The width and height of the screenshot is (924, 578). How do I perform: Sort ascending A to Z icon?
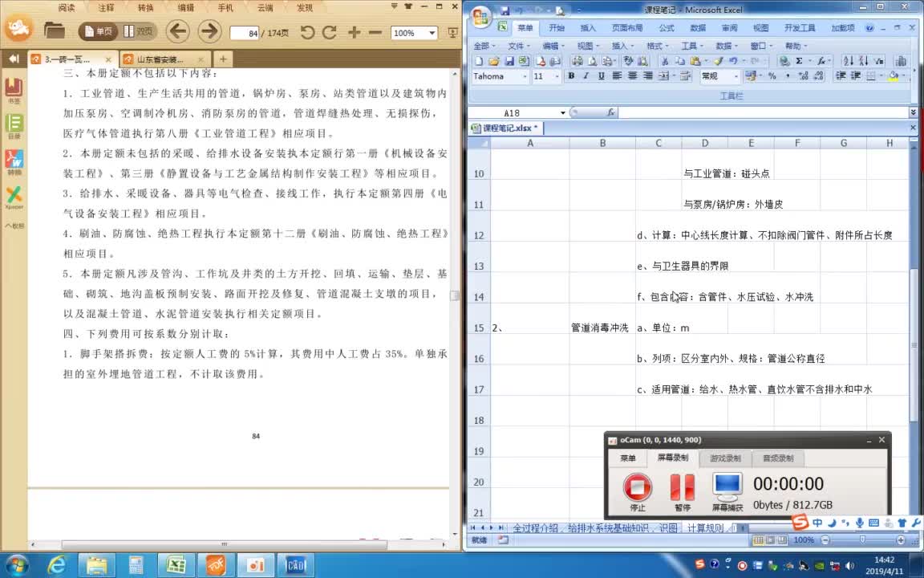coord(848,61)
